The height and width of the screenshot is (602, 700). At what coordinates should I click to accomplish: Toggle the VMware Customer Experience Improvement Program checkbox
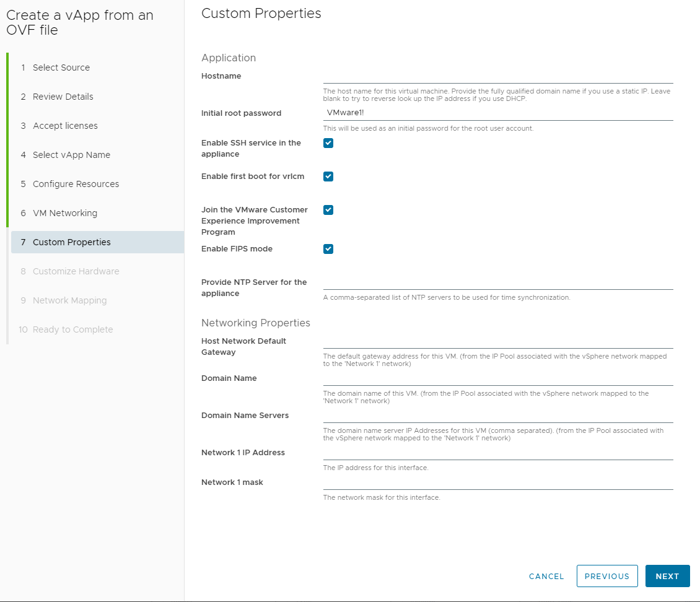click(x=328, y=209)
